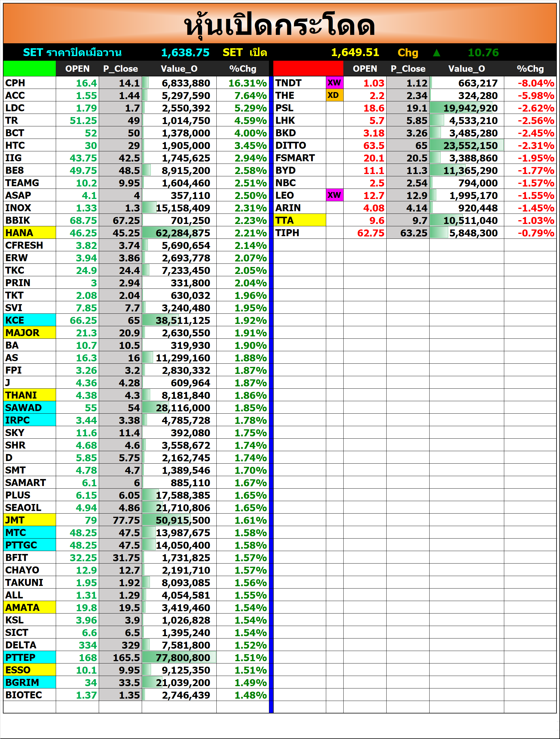Select the TTA yellow highlighted symbol
The image size is (560, 739).
[300, 220]
